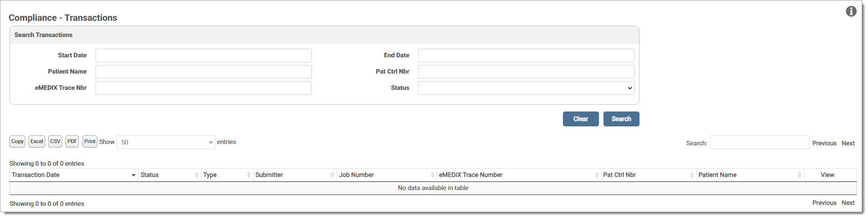Export table using the Excel button
868x218 pixels.
coord(37,142)
